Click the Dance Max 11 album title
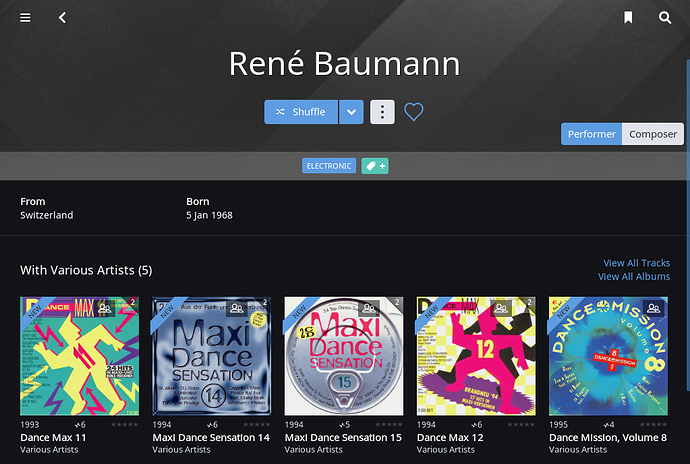The width and height of the screenshot is (690, 464). point(53,438)
